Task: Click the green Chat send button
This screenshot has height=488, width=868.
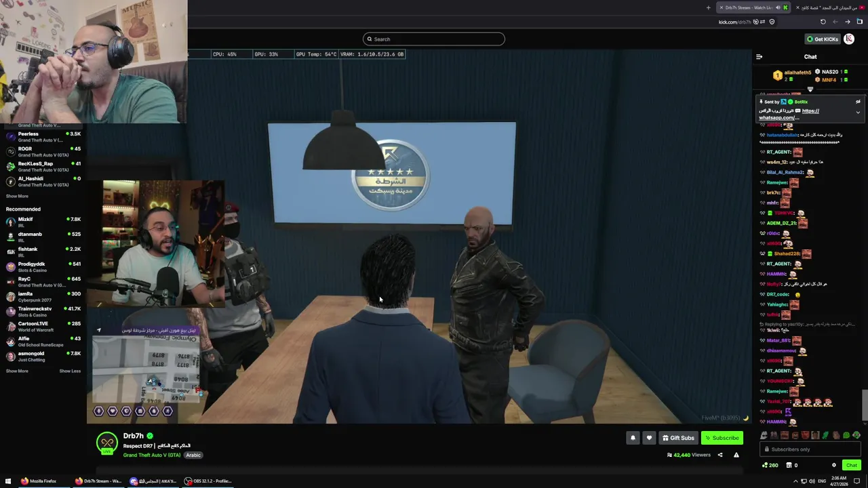Action: 852,465
